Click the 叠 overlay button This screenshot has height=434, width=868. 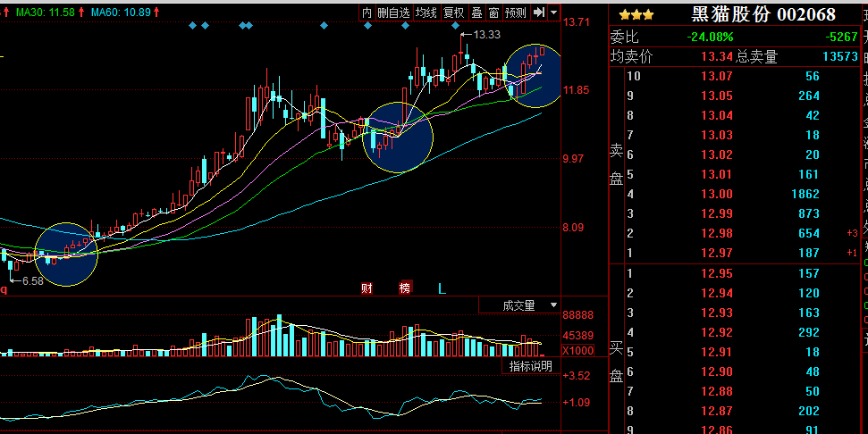(476, 13)
